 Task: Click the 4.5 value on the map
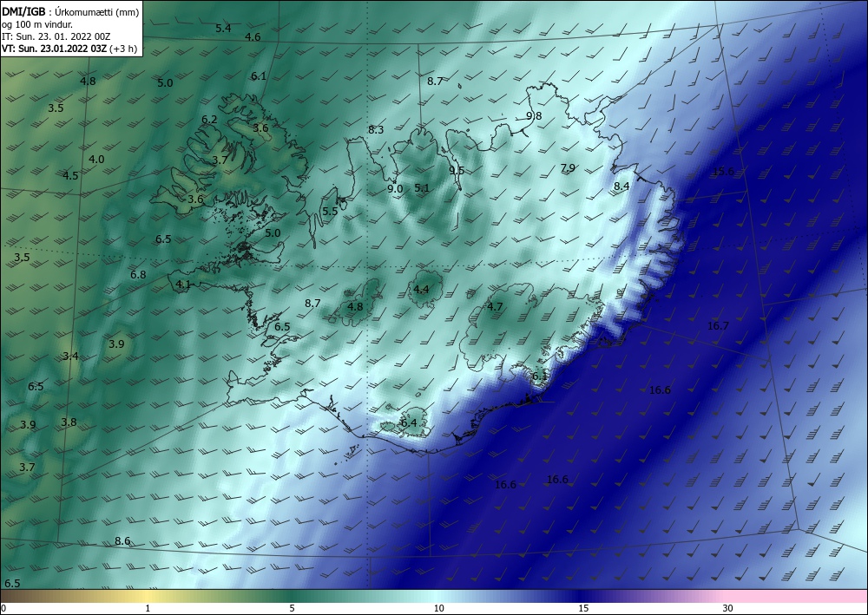[x=70, y=176]
